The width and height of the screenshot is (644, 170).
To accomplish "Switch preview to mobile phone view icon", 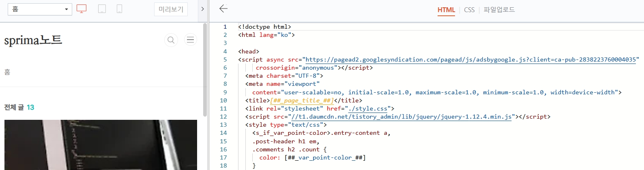I will [x=119, y=9].
